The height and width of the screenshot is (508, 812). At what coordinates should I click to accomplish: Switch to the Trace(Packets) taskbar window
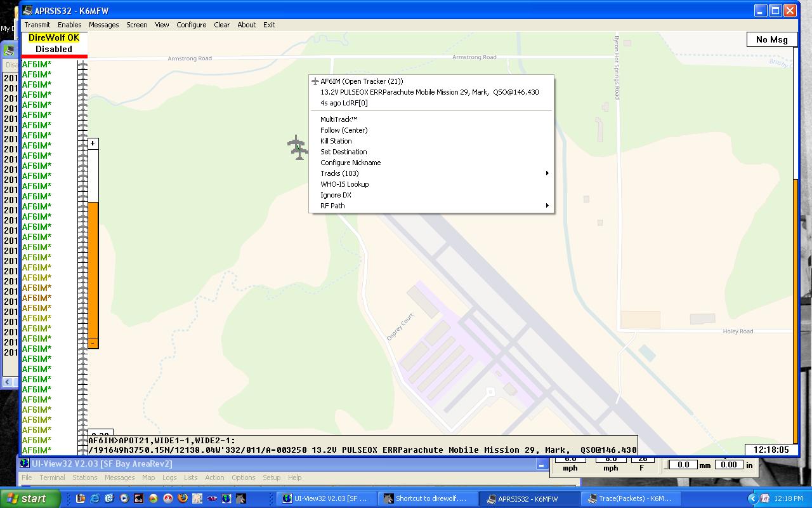point(629,498)
